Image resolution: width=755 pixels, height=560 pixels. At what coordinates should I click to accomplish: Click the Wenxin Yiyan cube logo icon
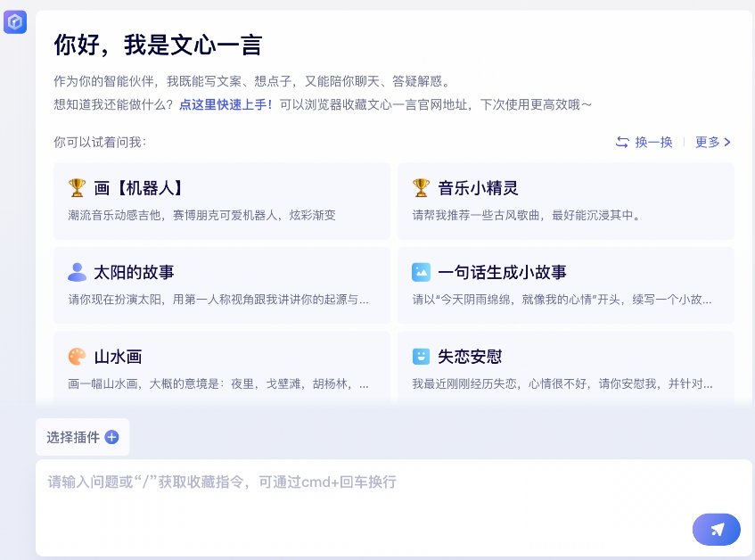15,21
